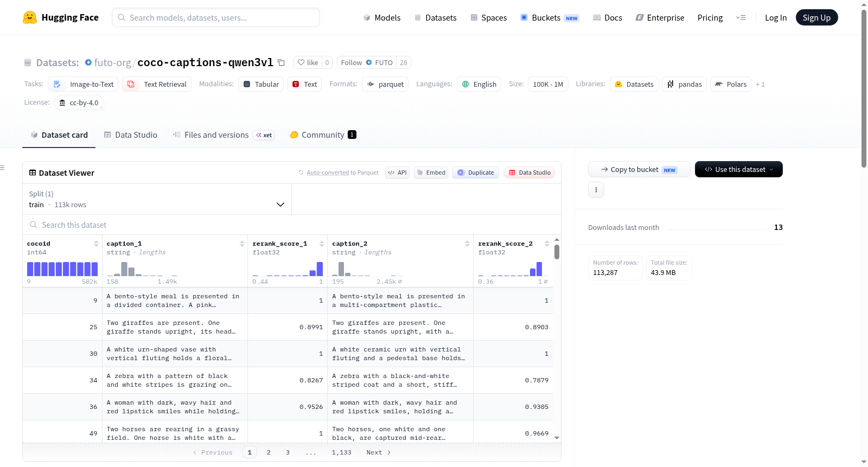Click the English language tag

tap(479, 84)
